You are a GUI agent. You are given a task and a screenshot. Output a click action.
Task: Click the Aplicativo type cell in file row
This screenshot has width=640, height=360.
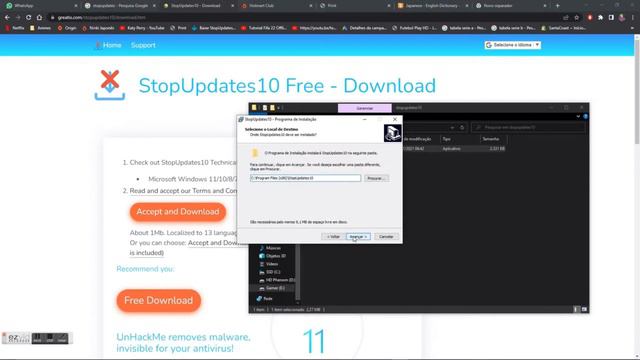[x=451, y=149]
